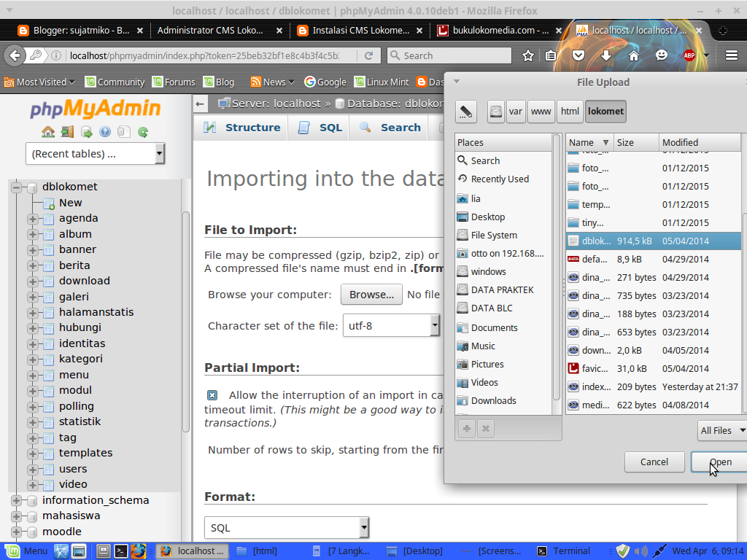The image size is (747, 560).
Task: Select Recently Used in Places list
Action: [503, 179]
